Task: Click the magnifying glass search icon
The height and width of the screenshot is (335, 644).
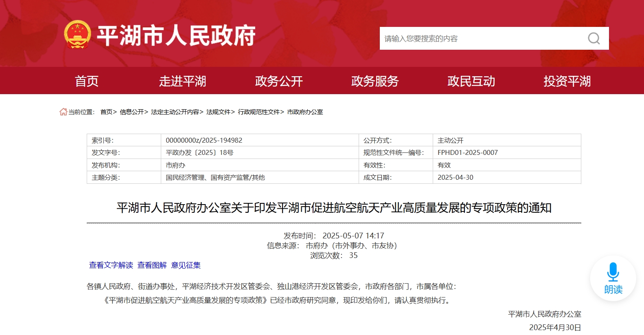Action: click(594, 39)
